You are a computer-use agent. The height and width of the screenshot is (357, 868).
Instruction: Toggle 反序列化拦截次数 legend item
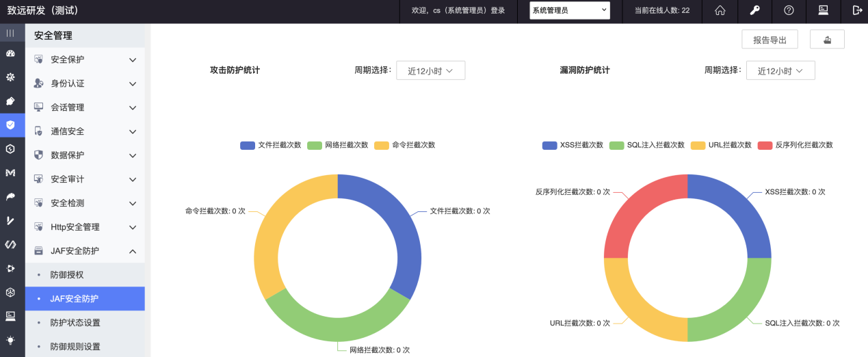point(795,145)
